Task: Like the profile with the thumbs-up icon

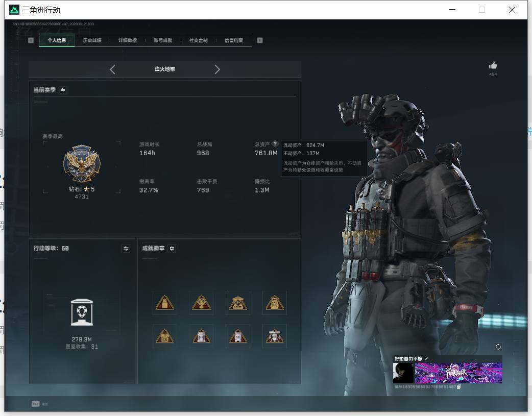Action: tap(493, 65)
